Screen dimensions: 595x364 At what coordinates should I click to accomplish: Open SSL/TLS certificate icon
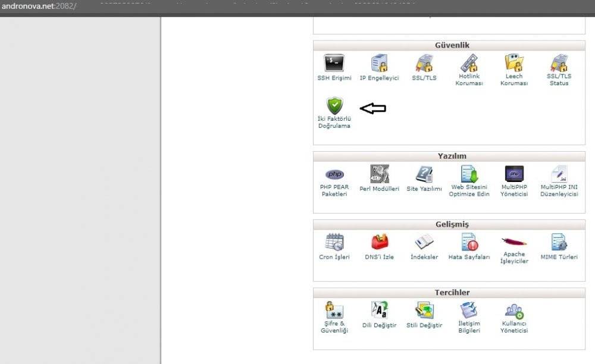tap(424, 62)
